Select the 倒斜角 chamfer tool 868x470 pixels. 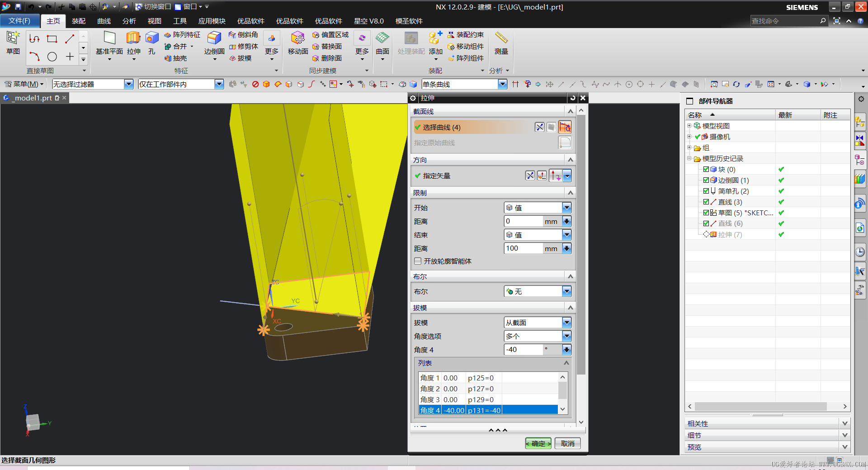coord(243,35)
